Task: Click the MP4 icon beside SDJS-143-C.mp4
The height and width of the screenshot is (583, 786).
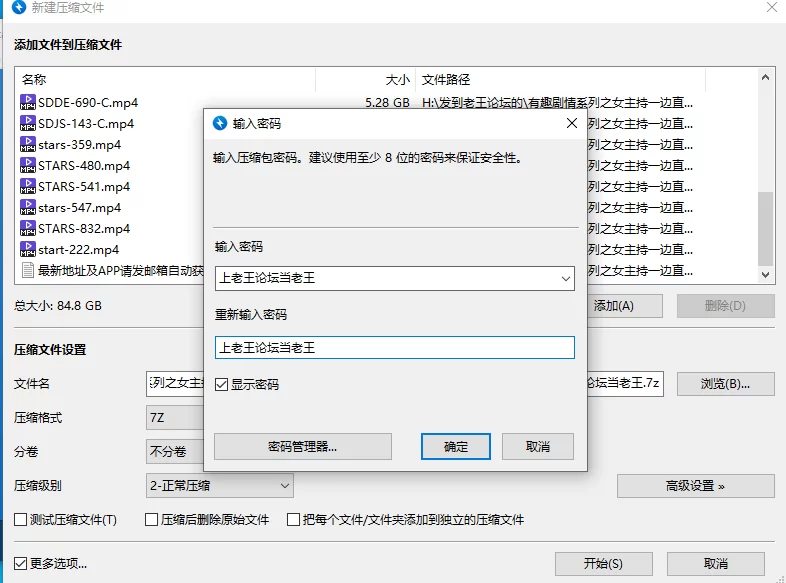Action: pyautogui.click(x=28, y=123)
